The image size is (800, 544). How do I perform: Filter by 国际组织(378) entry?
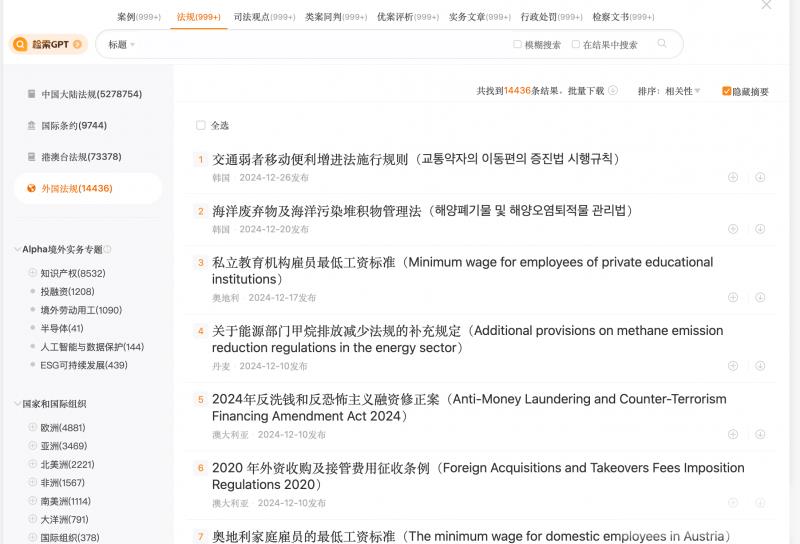(70, 537)
